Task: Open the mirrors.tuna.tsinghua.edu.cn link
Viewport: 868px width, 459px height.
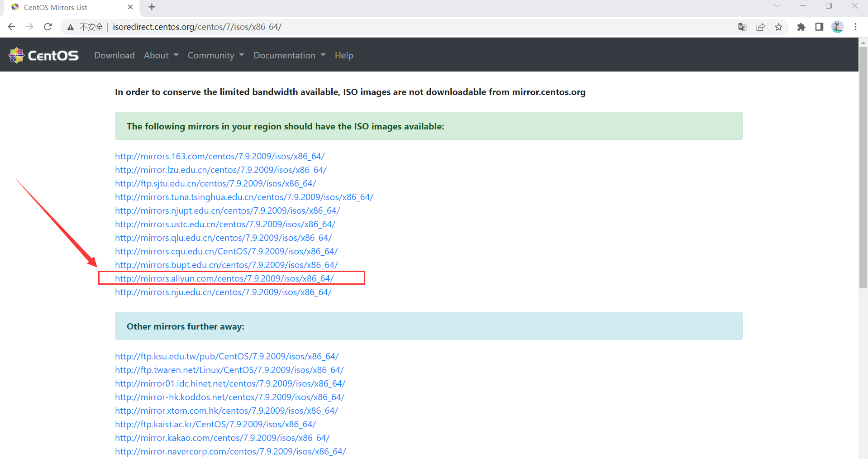Action: click(x=244, y=197)
